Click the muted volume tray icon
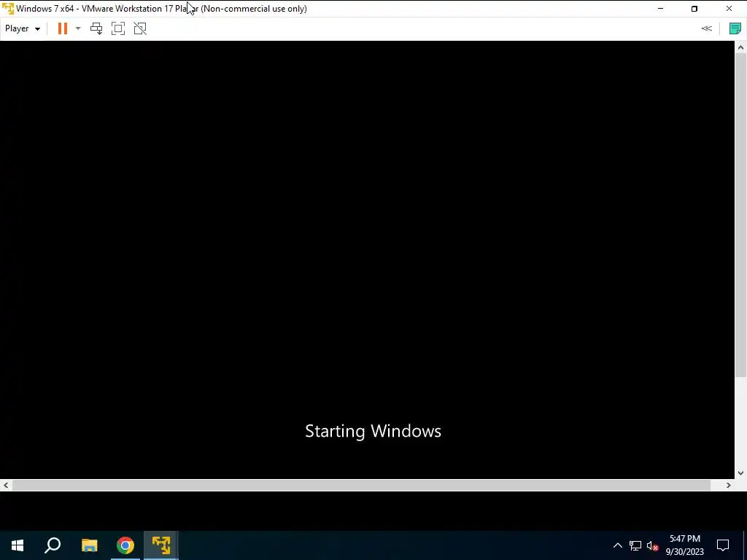Viewport: 747px width, 560px height. [652, 545]
